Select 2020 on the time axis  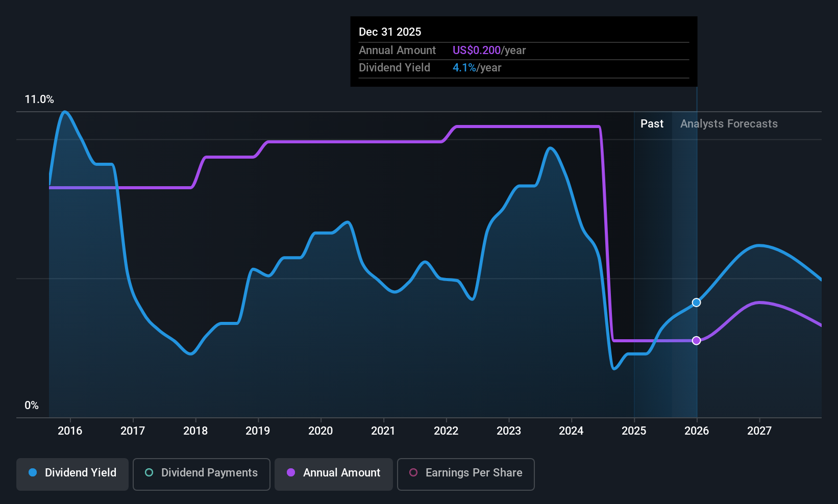pos(321,431)
